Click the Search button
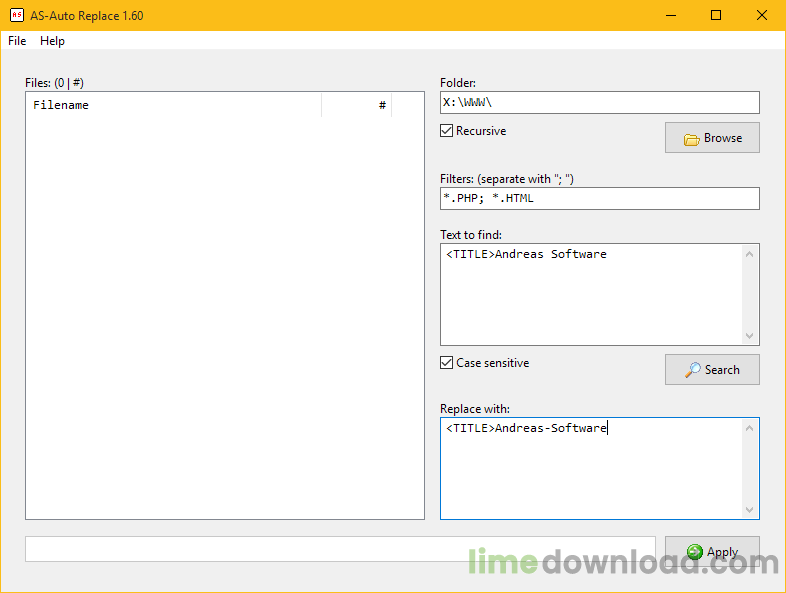 pyautogui.click(x=712, y=370)
